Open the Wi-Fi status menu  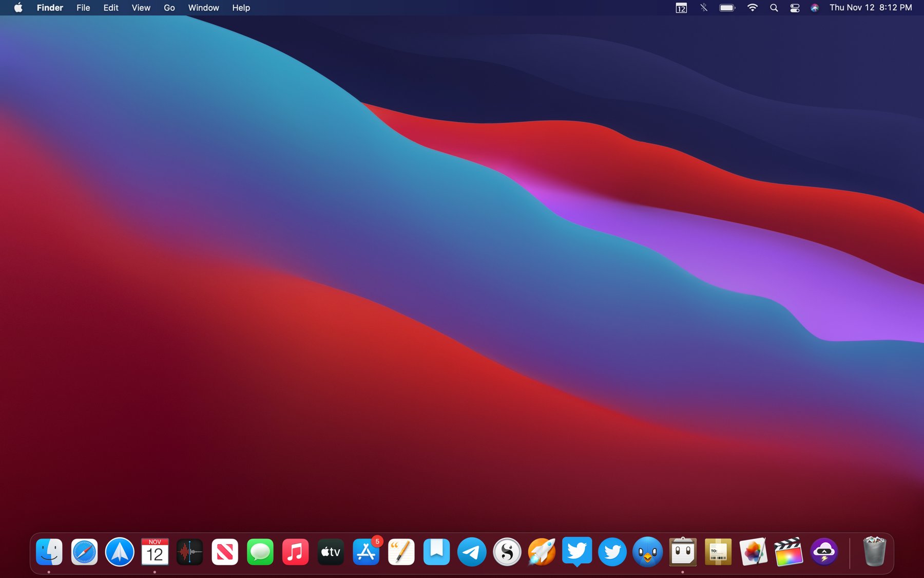752,8
